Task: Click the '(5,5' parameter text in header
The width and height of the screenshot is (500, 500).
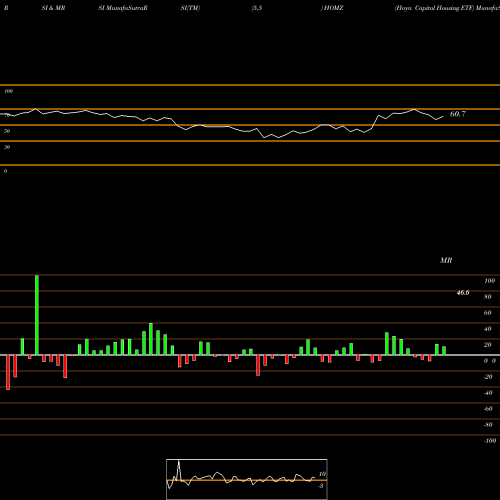Action: coord(257,8)
